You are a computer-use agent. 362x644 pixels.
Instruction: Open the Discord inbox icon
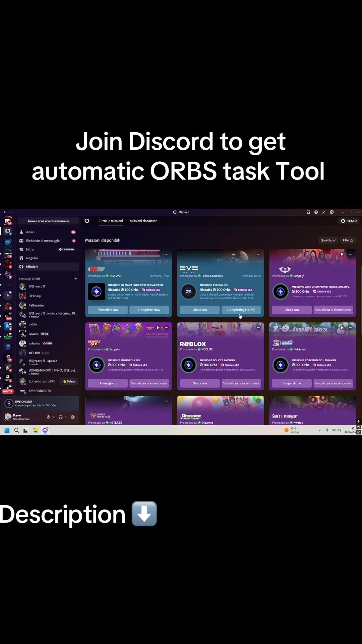coord(308,212)
